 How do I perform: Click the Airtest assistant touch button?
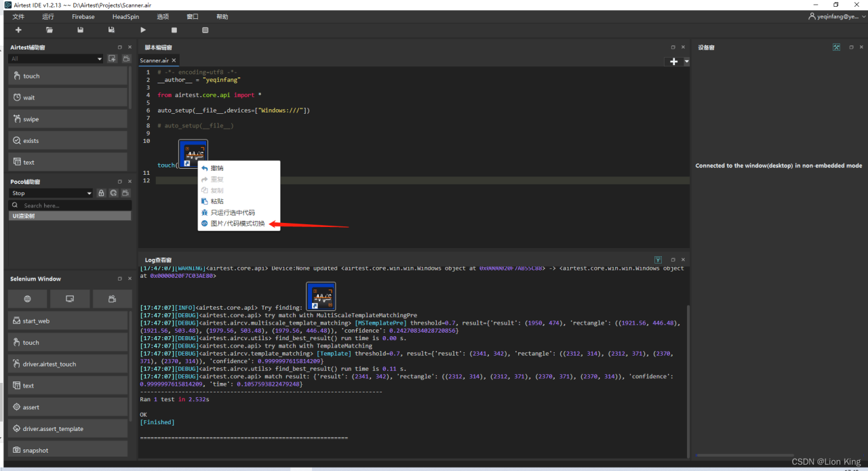68,76
